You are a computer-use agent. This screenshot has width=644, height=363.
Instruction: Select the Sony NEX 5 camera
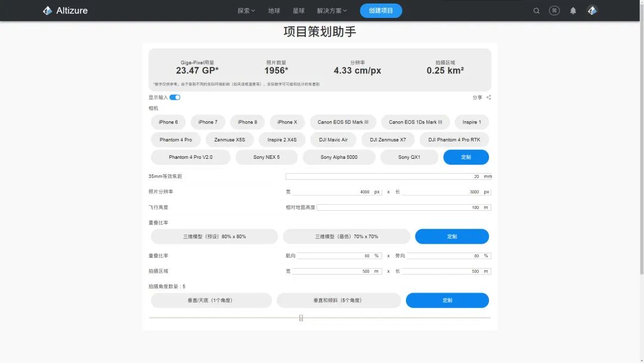267,157
